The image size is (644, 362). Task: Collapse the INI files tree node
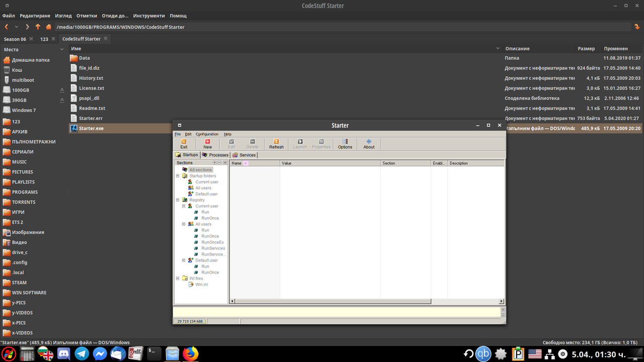click(x=178, y=279)
